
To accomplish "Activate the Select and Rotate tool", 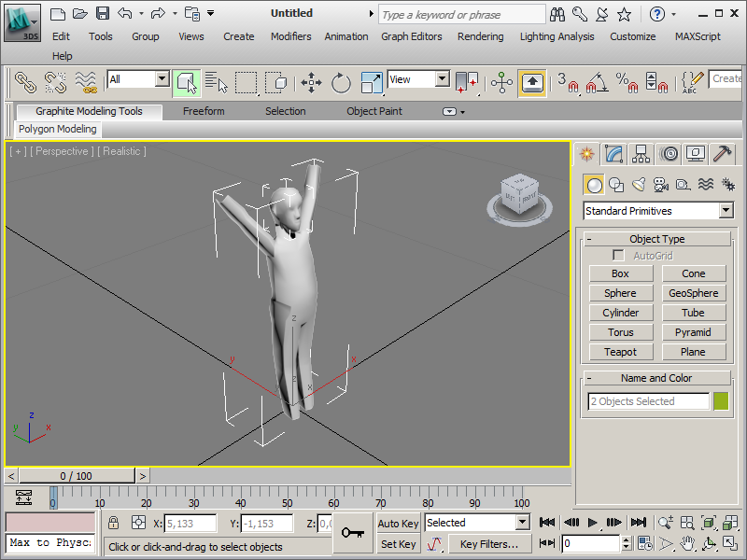I will [341, 82].
